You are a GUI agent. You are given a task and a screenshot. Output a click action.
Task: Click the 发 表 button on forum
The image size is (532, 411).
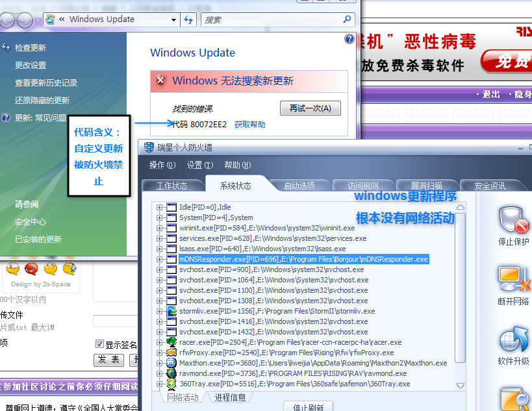click(x=109, y=360)
